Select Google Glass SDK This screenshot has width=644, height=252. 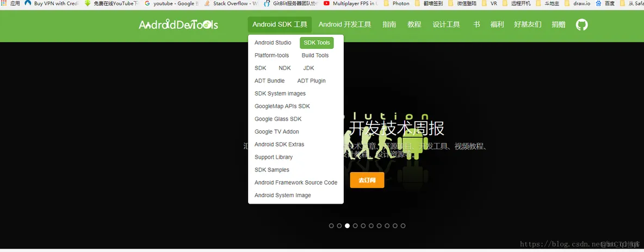[x=278, y=119]
